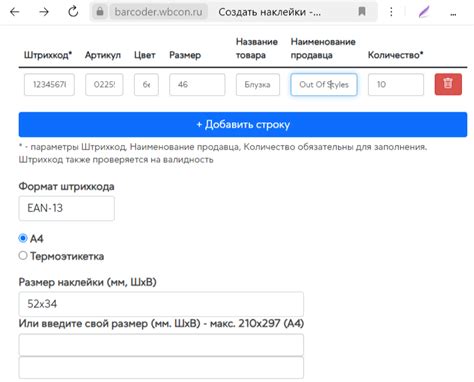Click the Количество* column header

coord(395,55)
